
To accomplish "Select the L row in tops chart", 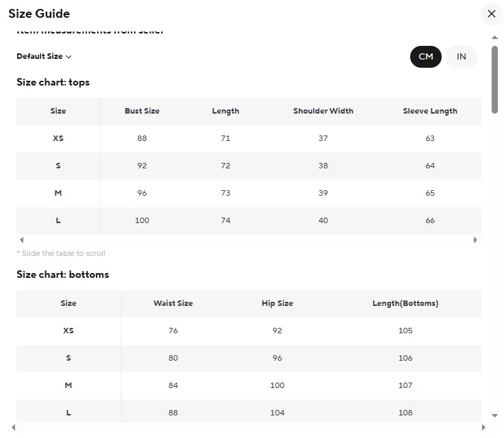I will [58, 220].
